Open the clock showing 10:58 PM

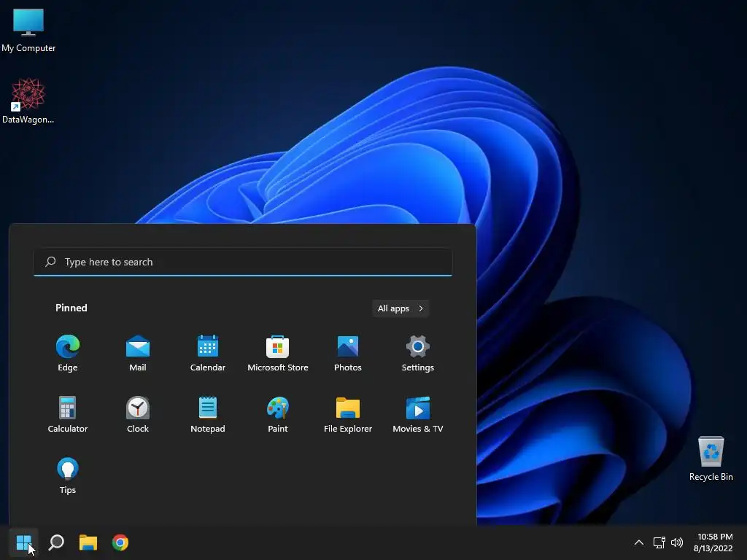tap(713, 542)
